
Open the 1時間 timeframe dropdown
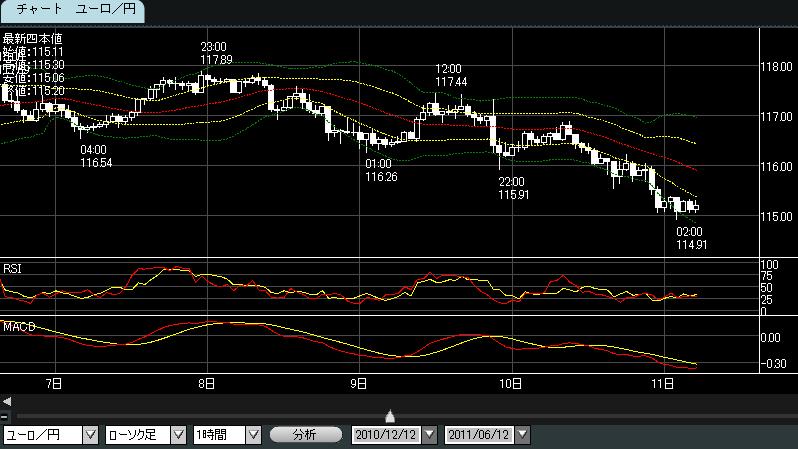(x=253, y=435)
